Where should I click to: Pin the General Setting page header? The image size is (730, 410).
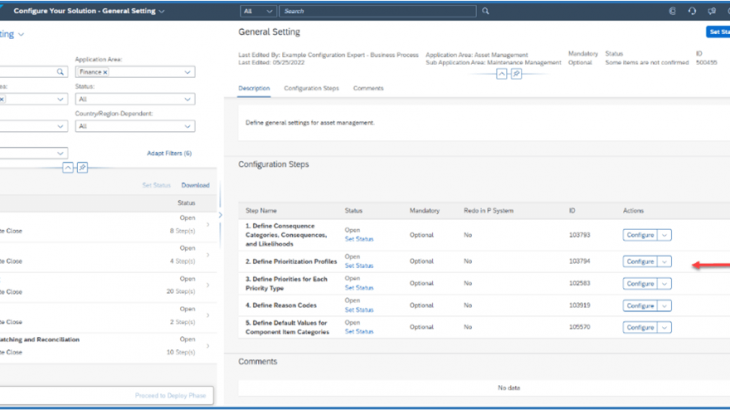[x=516, y=74]
